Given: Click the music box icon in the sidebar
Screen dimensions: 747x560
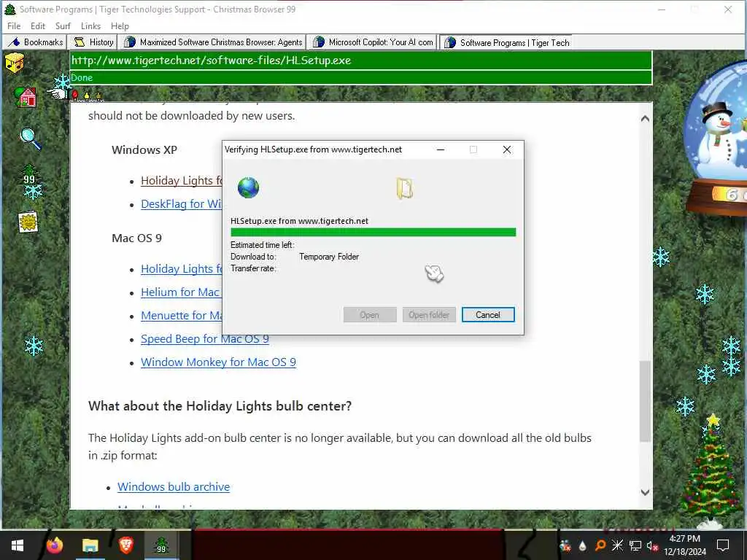Looking at the screenshot, I should pos(15,63).
